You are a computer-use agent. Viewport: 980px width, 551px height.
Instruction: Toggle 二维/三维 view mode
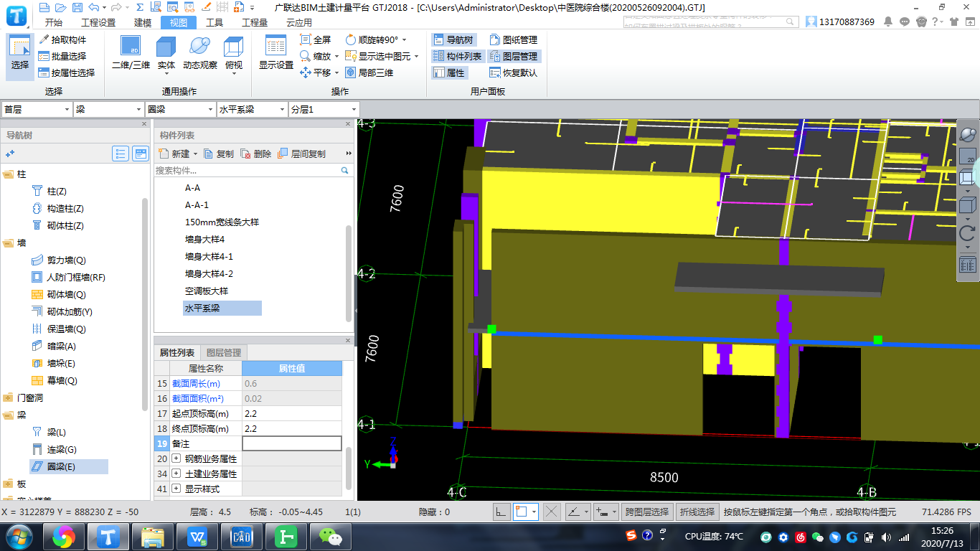pos(131,55)
